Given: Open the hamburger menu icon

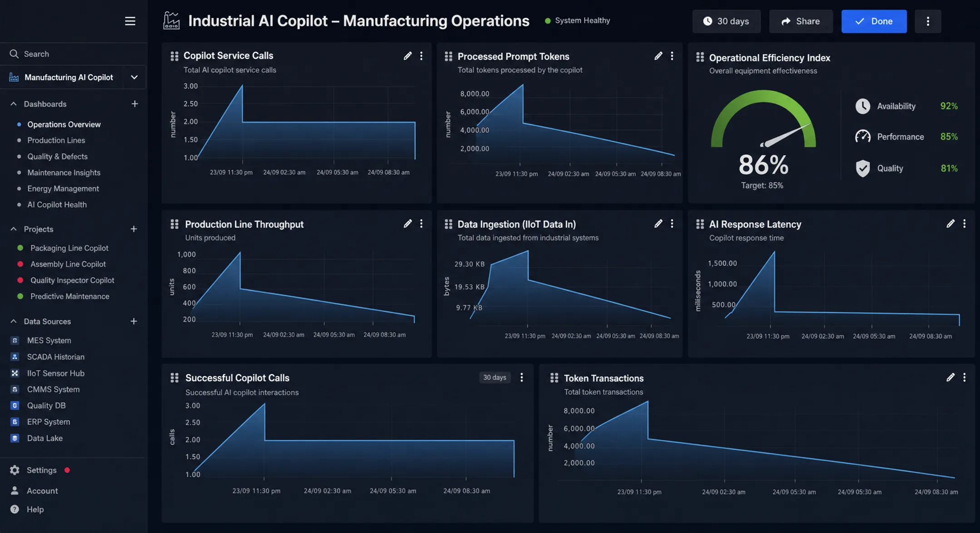Looking at the screenshot, I should 130,21.
